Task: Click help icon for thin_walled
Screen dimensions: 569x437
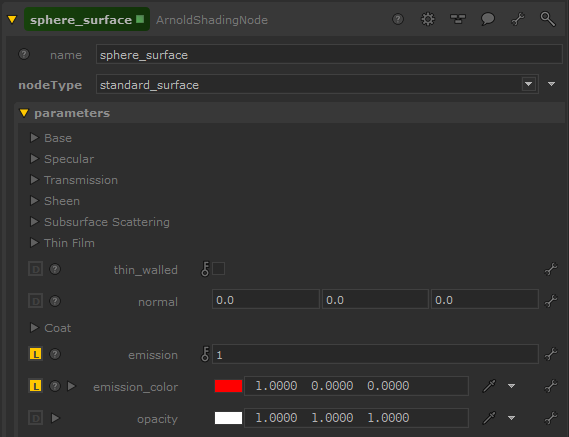Action: coord(55,269)
